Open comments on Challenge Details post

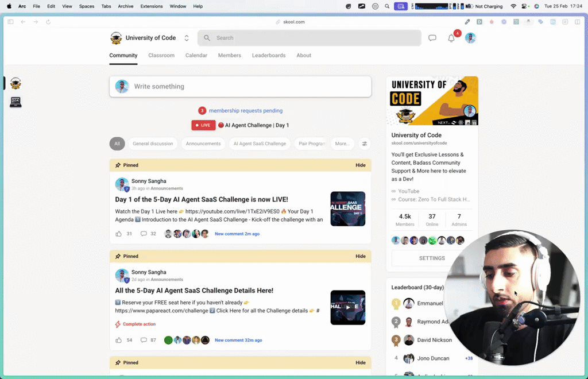point(144,340)
